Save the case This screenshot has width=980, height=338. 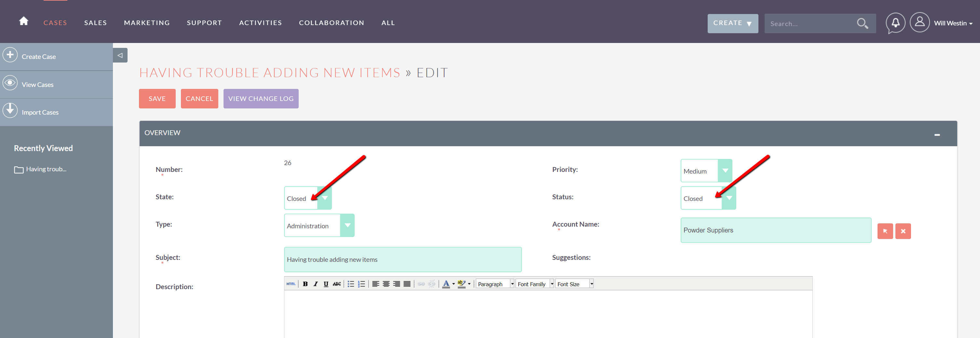157,99
